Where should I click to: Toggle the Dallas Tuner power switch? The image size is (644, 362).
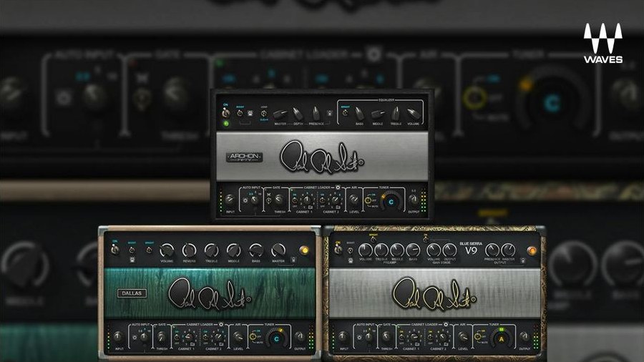253,336
